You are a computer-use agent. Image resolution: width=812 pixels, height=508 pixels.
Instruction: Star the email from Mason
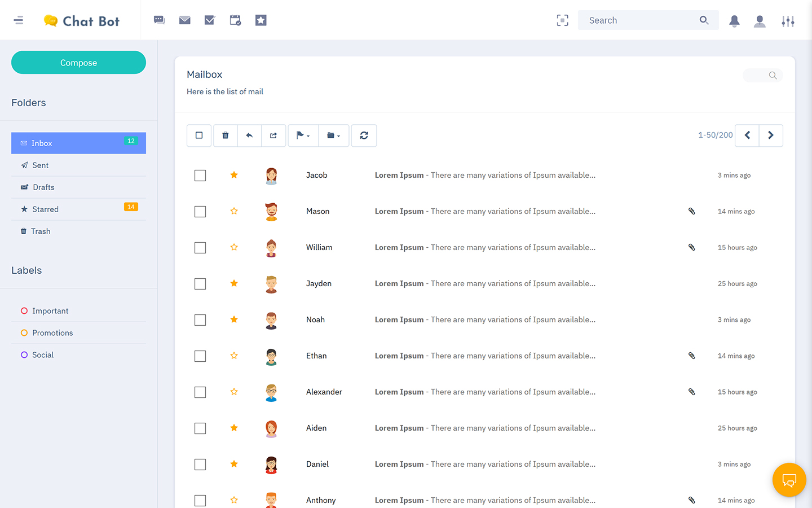coord(234,211)
